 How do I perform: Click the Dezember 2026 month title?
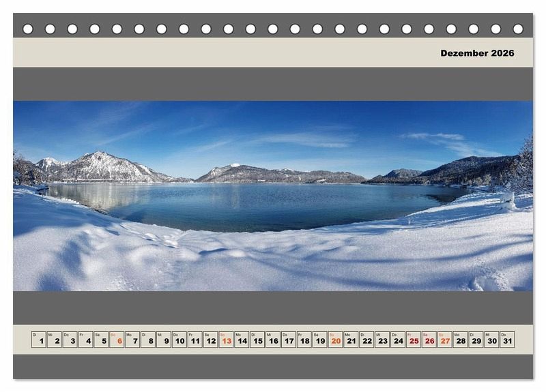(477, 53)
